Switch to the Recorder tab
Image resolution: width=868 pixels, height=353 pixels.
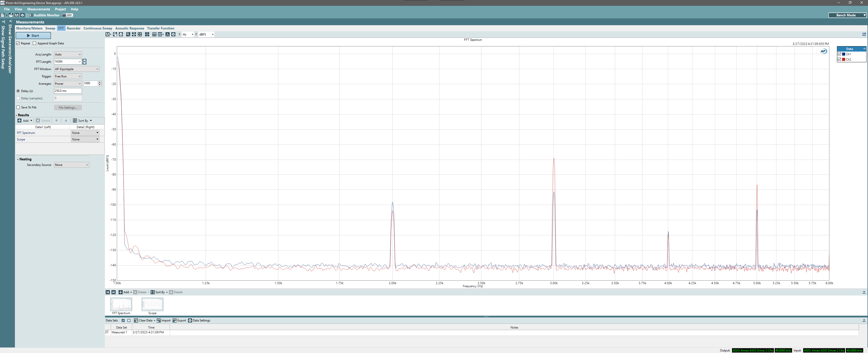73,28
